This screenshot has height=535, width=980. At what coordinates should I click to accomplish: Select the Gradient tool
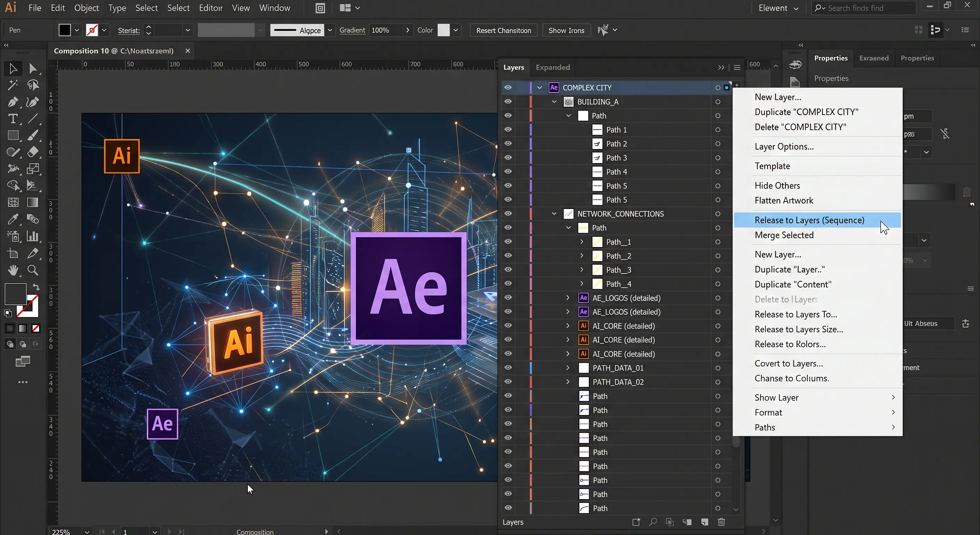33,202
